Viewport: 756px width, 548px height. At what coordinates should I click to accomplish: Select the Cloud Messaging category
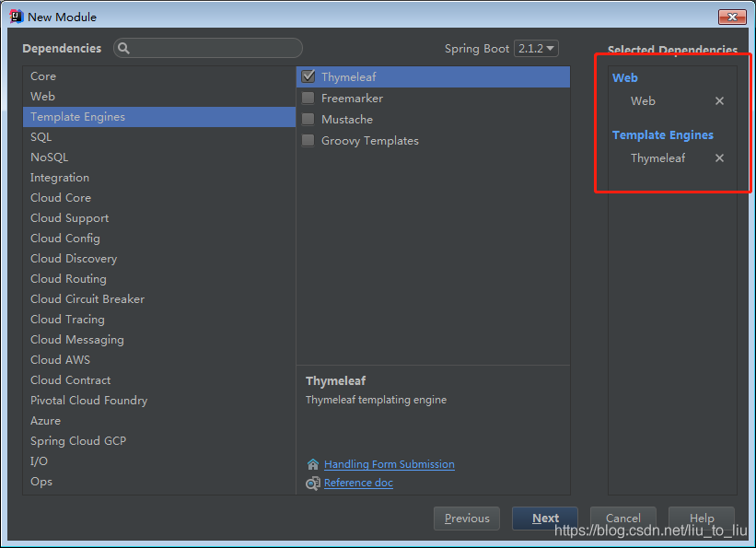coord(159,340)
